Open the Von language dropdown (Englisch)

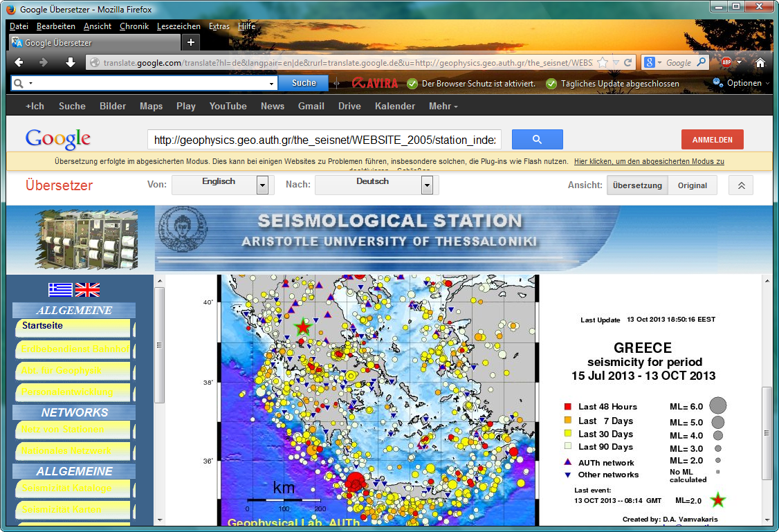(x=262, y=185)
